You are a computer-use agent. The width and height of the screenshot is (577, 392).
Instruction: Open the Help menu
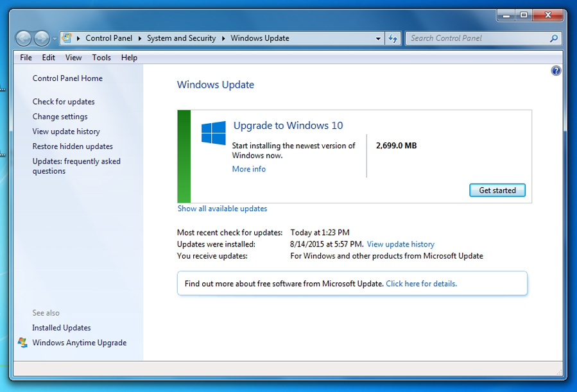(129, 58)
